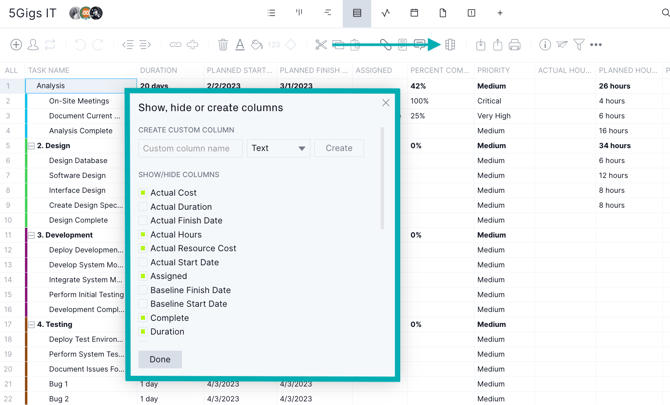Close the columns dialog with X

386,103
